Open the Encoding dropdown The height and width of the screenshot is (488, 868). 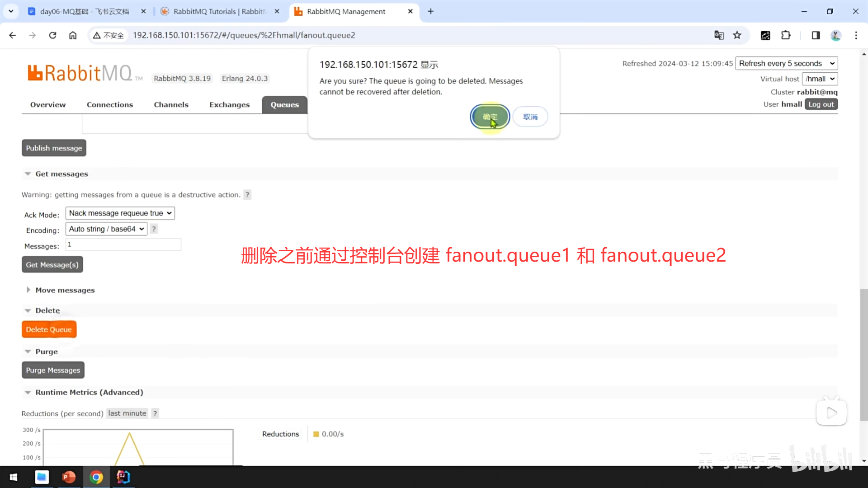click(107, 229)
